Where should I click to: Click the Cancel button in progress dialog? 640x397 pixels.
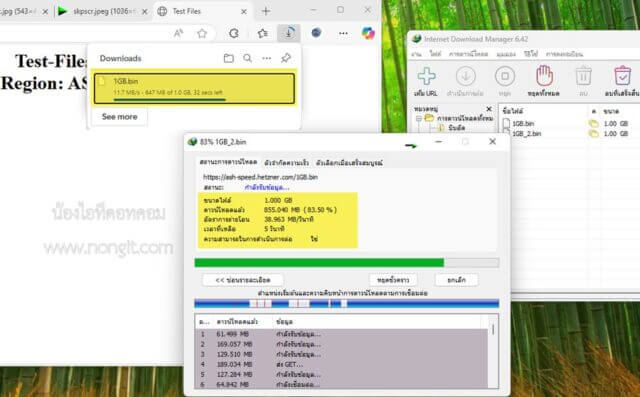point(456,280)
